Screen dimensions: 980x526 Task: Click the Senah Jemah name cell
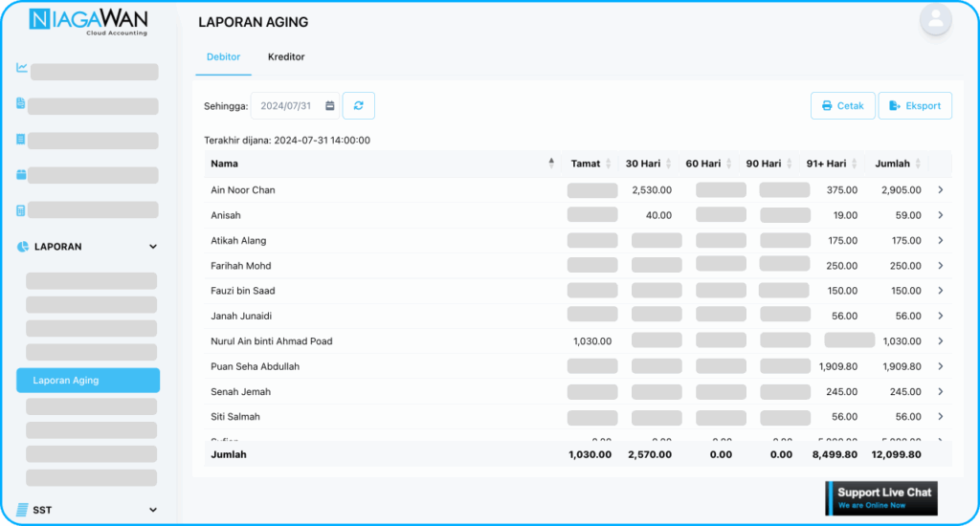pyautogui.click(x=240, y=392)
